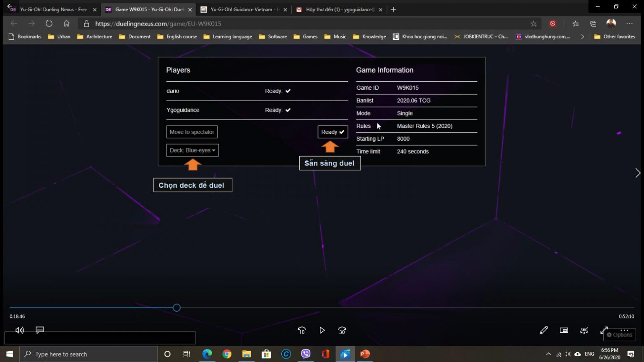The height and width of the screenshot is (362, 644).
Task: Open the Options button
Action: click(x=619, y=335)
